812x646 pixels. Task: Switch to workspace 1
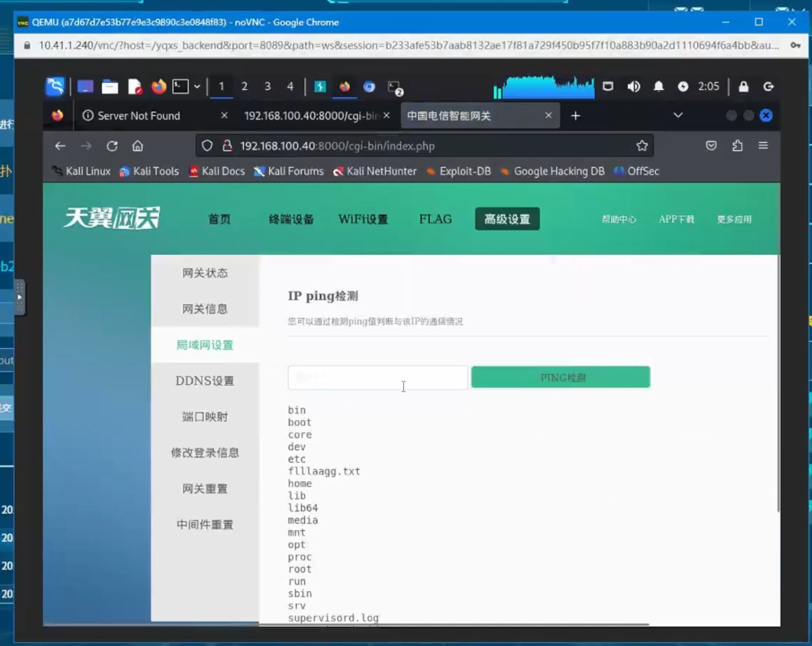[221, 86]
